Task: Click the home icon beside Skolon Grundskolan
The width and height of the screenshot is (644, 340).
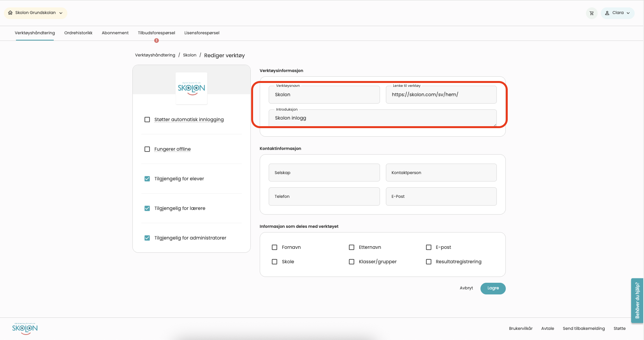Action: click(11, 13)
